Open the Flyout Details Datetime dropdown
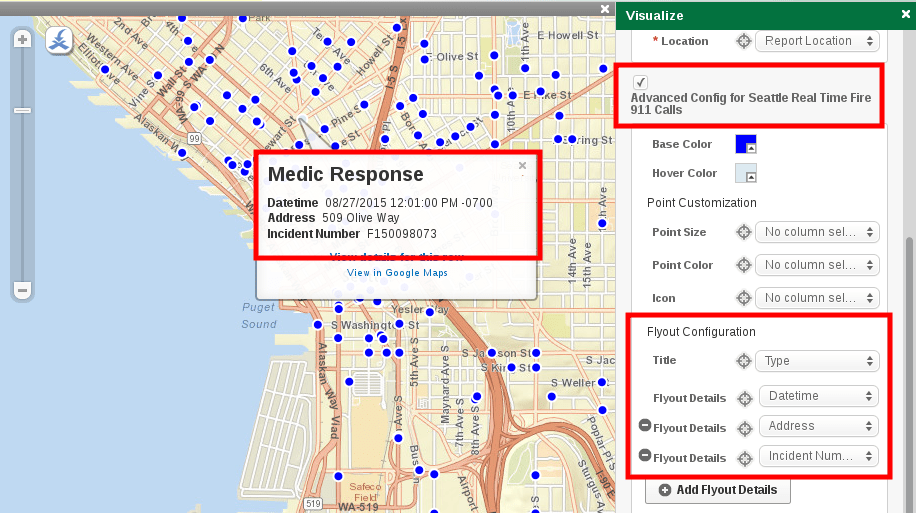 tap(818, 396)
